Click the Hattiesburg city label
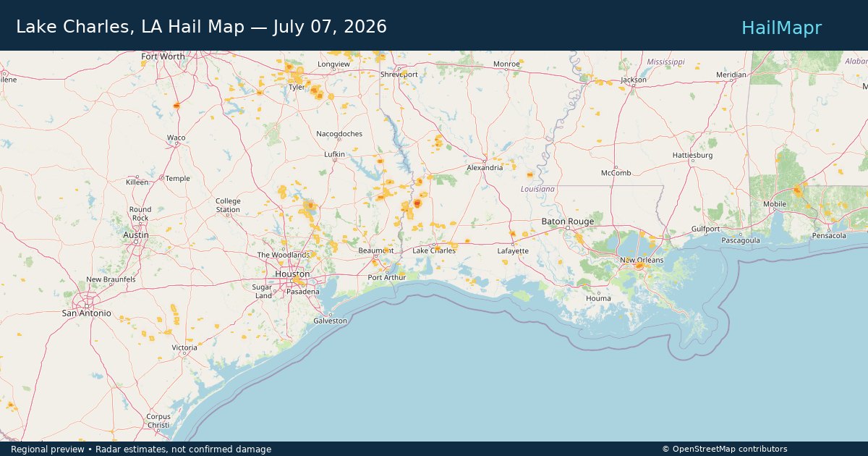Image resolution: width=868 pixels, height=456 pixels. [x=692, y=156]
